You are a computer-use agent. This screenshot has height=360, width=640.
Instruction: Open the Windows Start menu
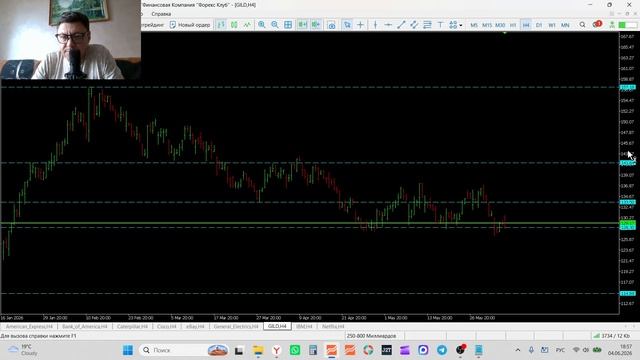coord(128,350)
